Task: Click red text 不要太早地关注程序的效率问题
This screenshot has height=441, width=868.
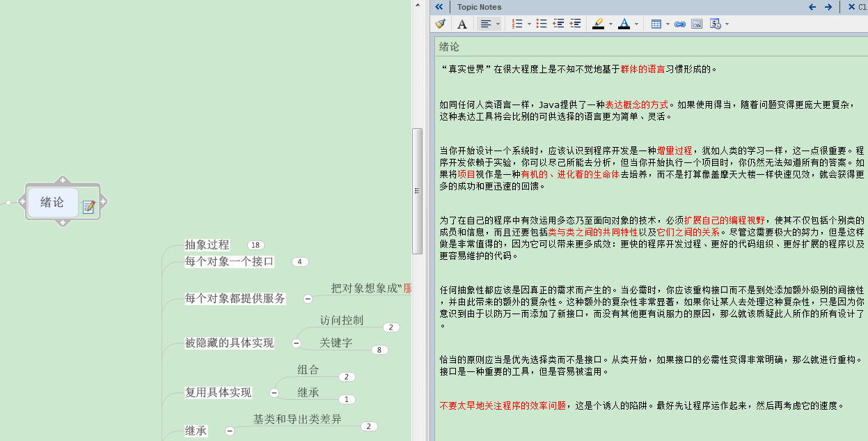Action: pyautogui.click(x=503, y=405)
